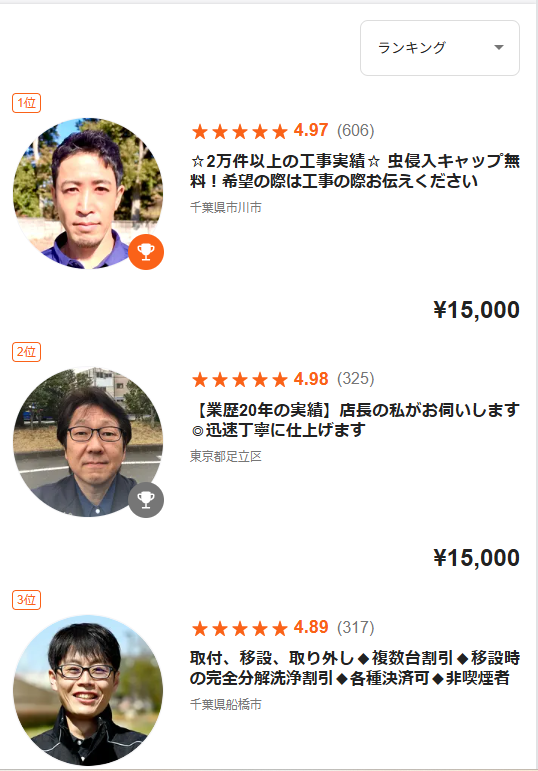Click the 4.98 star rating

coord(260,379)
